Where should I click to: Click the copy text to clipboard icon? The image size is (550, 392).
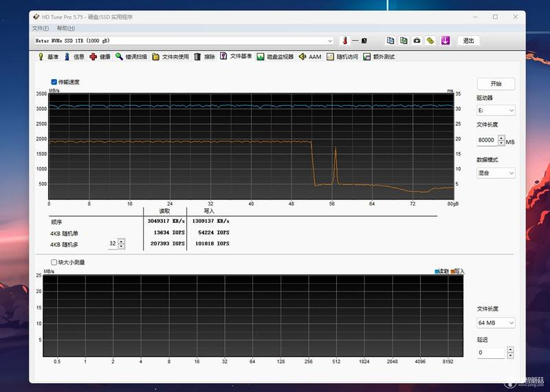coord(390,41)
